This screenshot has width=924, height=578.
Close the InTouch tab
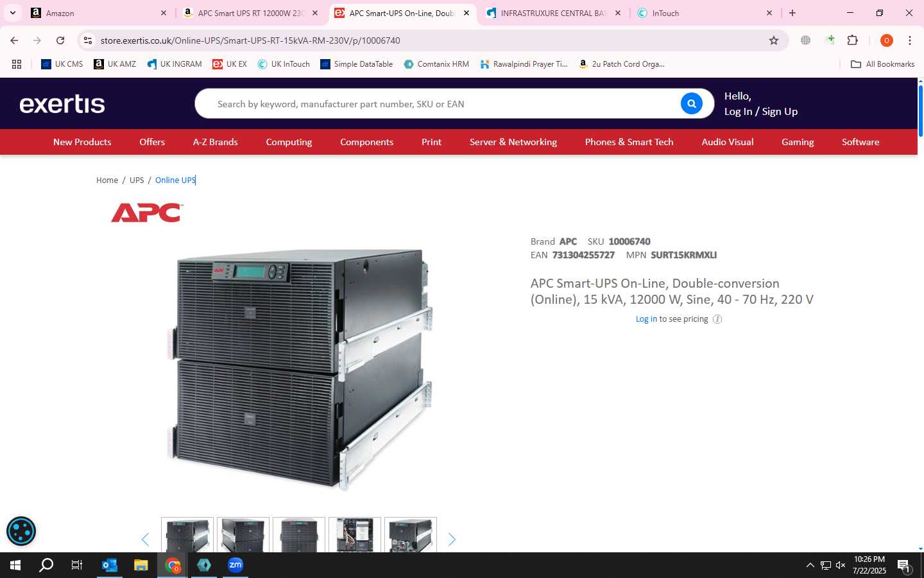(x=769, y=13)
